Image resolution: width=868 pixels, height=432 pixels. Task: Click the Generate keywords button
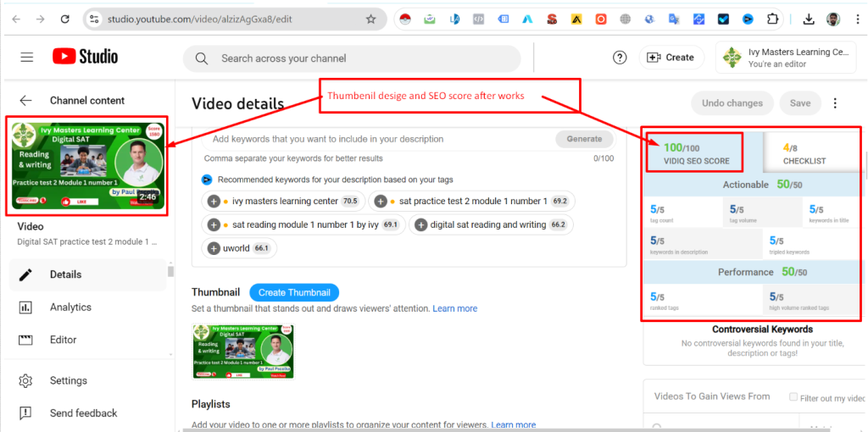click(584, 139)
